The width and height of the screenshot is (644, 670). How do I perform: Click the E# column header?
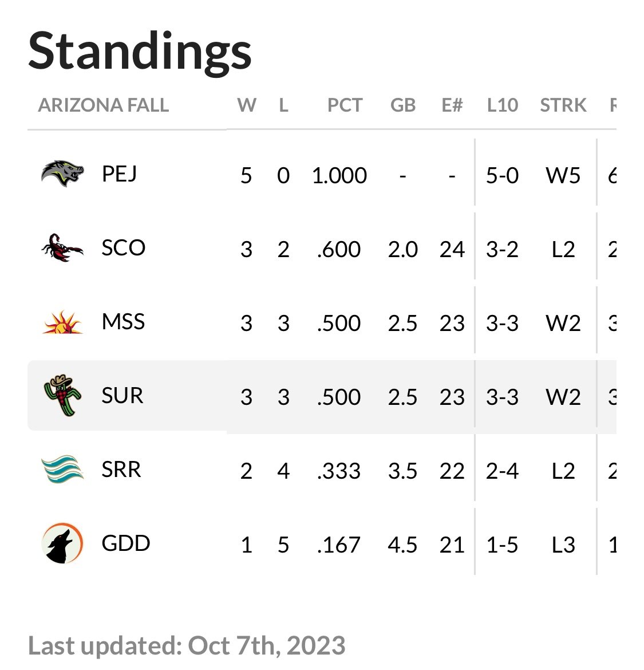[x=452, y=105]
